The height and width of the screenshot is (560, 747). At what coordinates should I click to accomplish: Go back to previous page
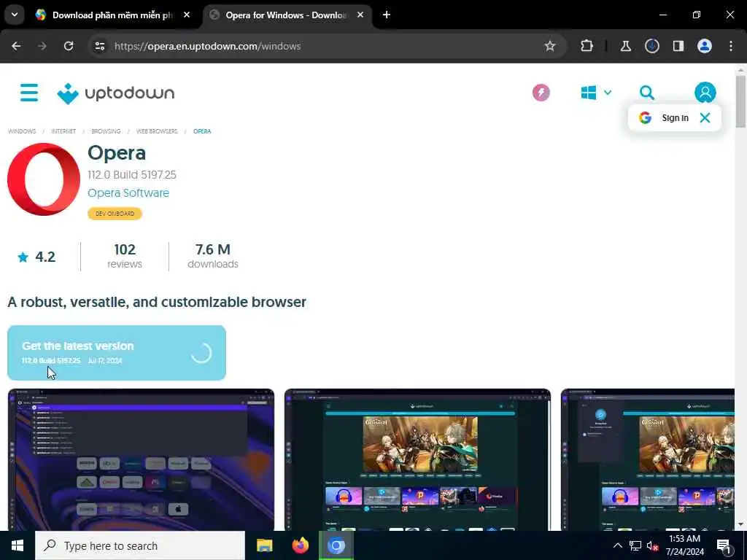[16, 46]
